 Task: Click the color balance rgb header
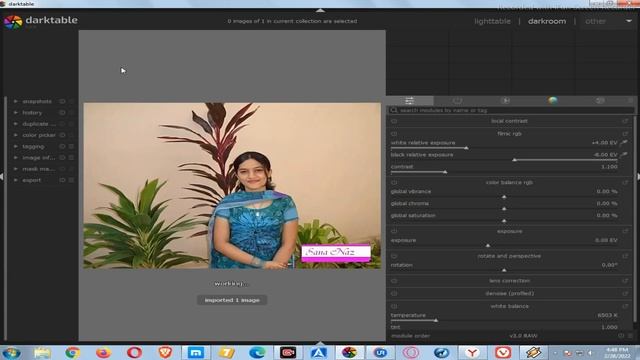pos(509,182)
